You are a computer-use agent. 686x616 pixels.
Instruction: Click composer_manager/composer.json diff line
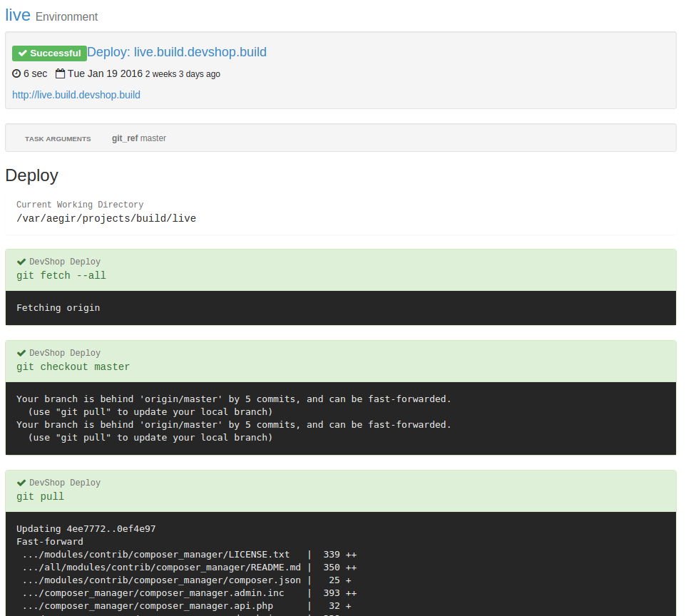(187, 580)
